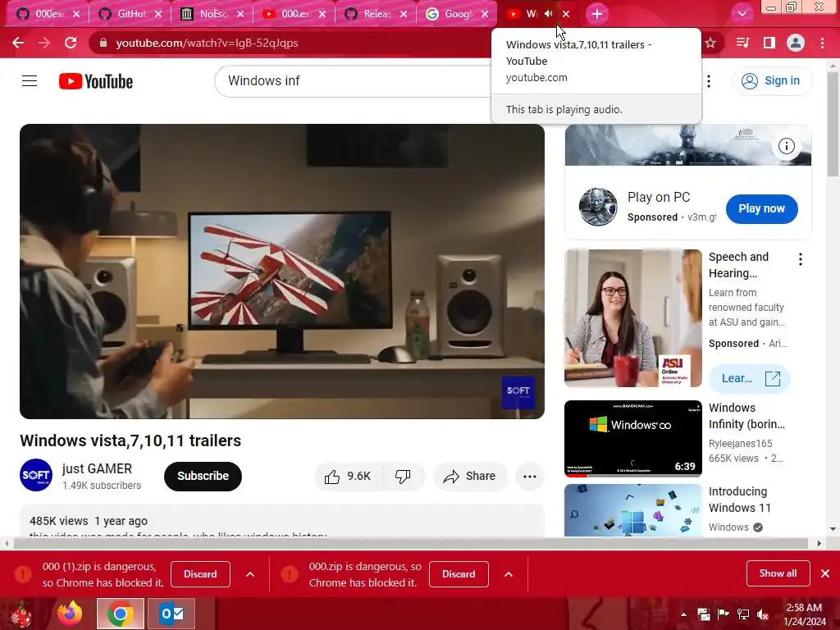Viewport: 840px width, 630px height.
Task: Open the tab search dropdown arrow
Action: (x=742, y=14)
